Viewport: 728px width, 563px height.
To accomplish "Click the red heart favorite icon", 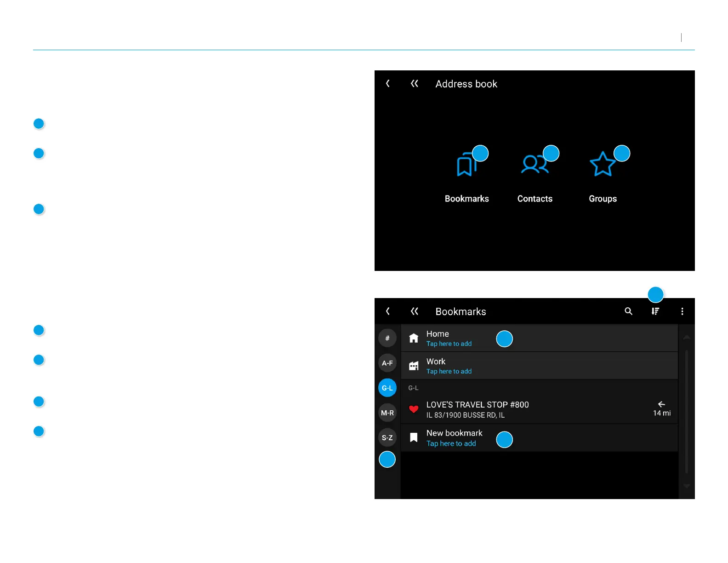I will 414,409.
